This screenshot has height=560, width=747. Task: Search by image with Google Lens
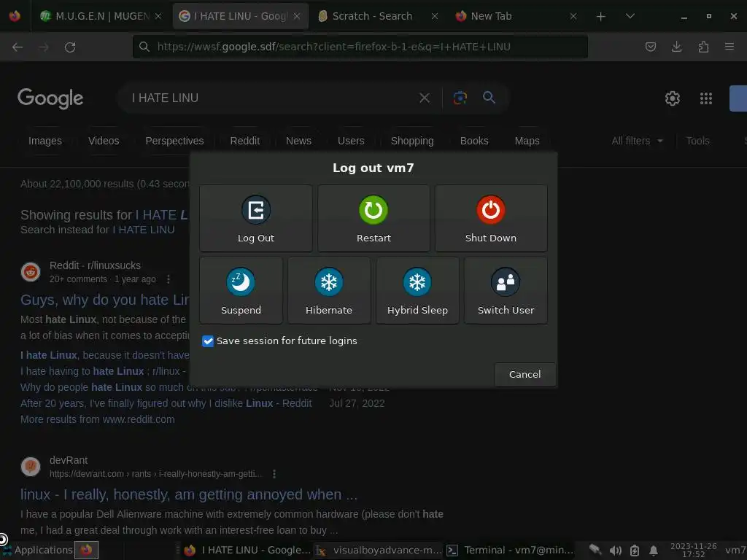coord(460,98)
